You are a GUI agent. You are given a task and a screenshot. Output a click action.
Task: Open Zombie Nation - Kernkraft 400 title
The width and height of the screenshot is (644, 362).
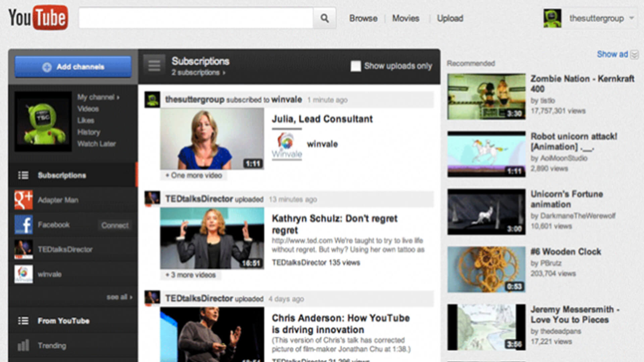click(582, 84)
